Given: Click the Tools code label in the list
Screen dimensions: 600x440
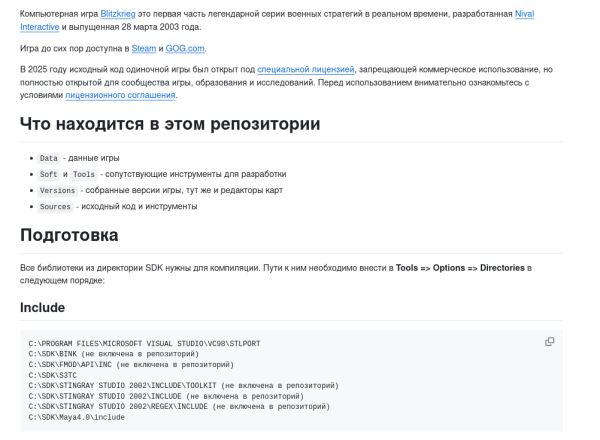Looking at the screenshot, I should [83, 174].
